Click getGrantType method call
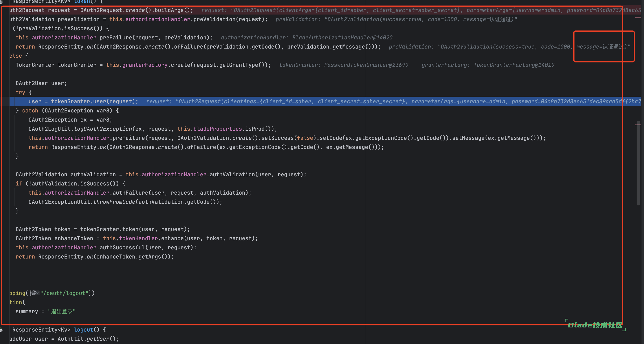This screenshot has width=644, height=344. (x=239, y=65)
